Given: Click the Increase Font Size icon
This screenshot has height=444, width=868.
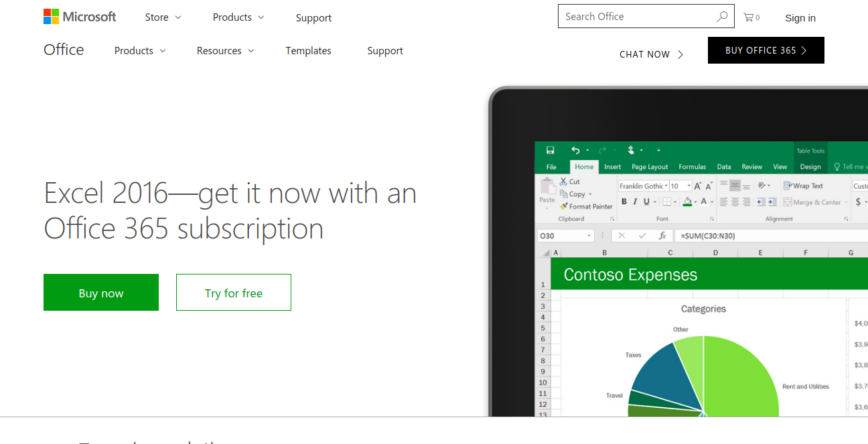Looking at the screenshot, I should pos(697,186).
